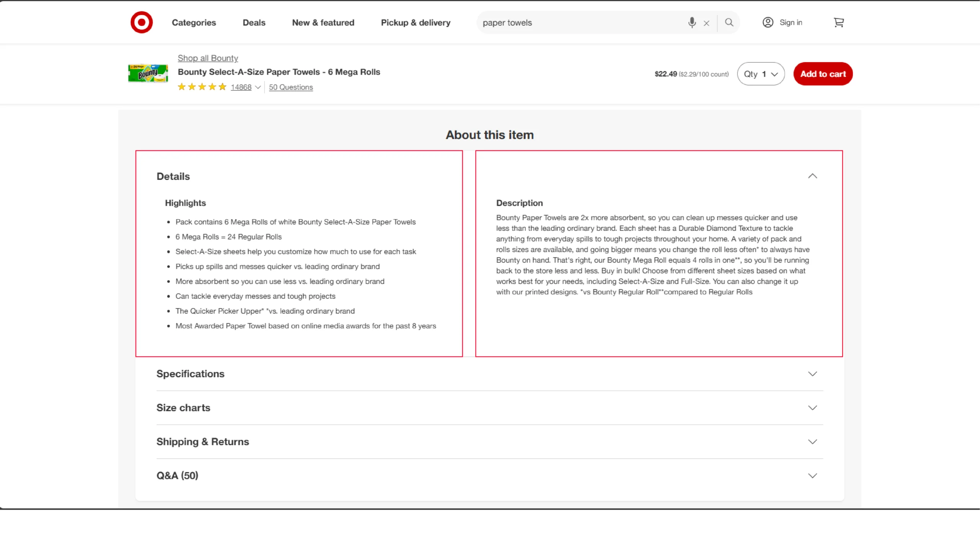980x544 pixels.
Task: Click '6 Mega Rolls = 24 Regular Rolls' bullet
Action: (229, 237)
